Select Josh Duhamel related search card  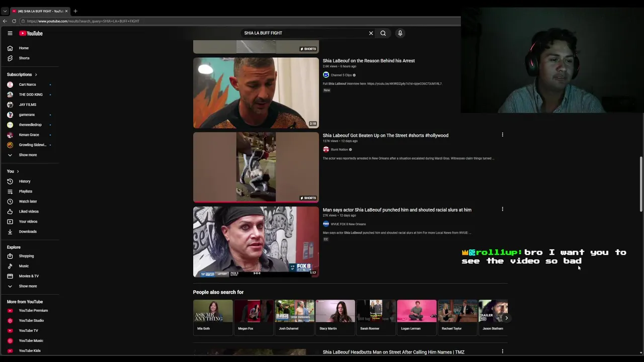[x=294, y=317]
